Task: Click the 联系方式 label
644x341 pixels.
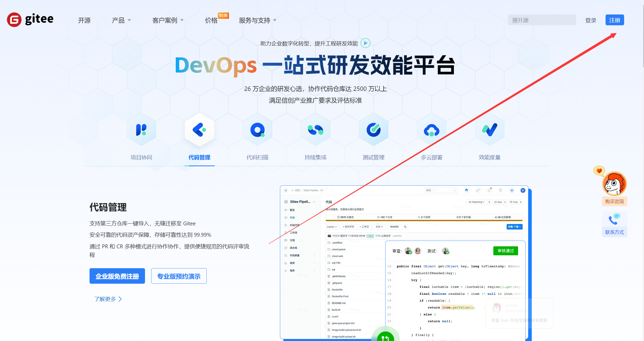Action: click(x=614, y=232)
